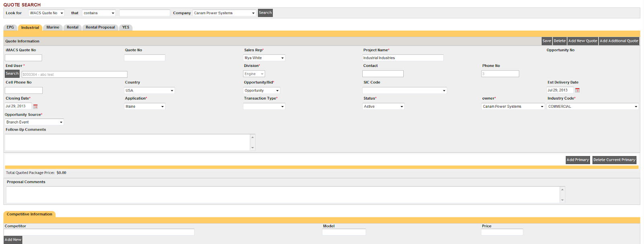Viewport: 644px width, 244px height.
Task: Open the Est Delivery Date calendar icon
Action: (x=577, y=90)
